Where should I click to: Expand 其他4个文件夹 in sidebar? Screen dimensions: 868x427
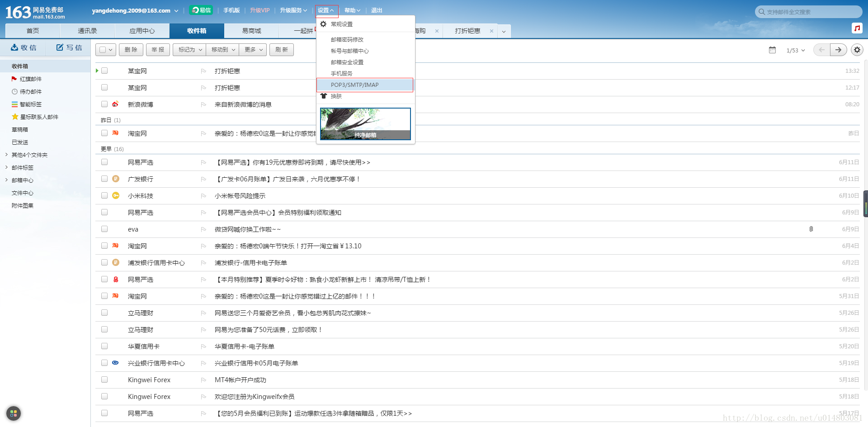(6, 155)
